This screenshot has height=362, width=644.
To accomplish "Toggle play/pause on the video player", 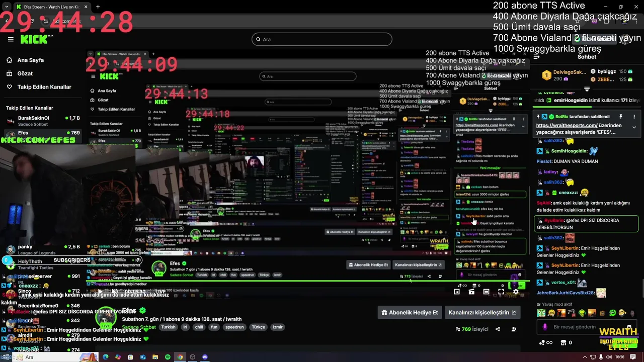I will click(100, 292).
